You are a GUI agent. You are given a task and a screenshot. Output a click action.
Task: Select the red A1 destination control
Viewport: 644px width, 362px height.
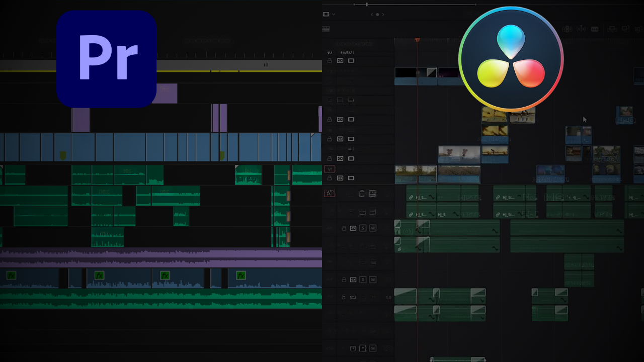coord(330,193)
